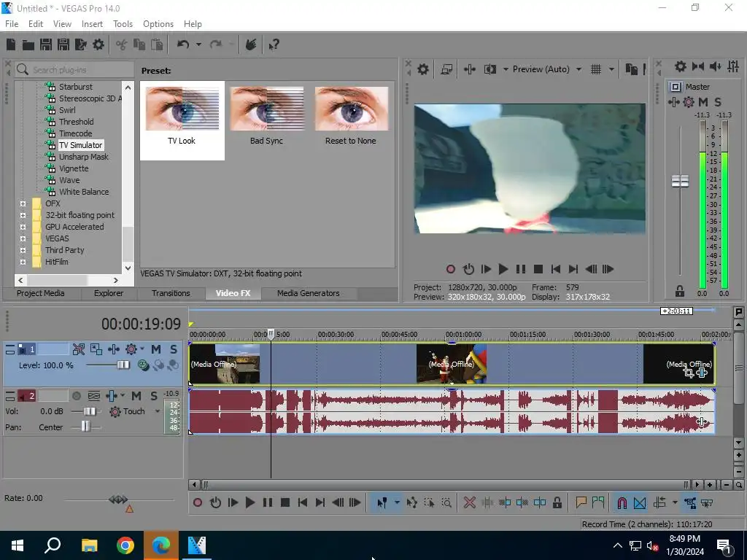
Task: Click Record in the timeline transport bar
Action: (x=198, y=502)
